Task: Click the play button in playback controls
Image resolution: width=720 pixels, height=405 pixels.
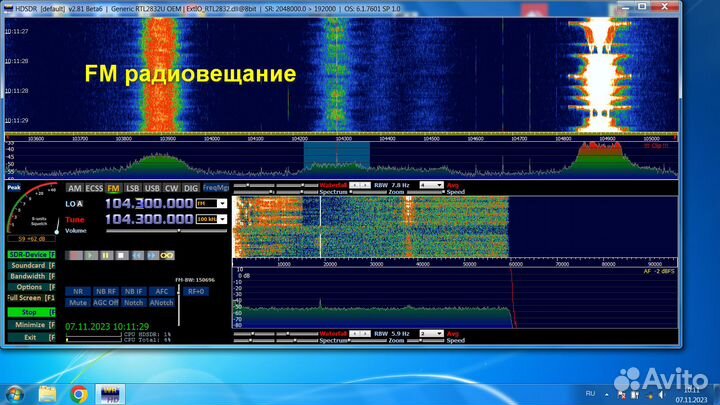Action: [90, 255]
